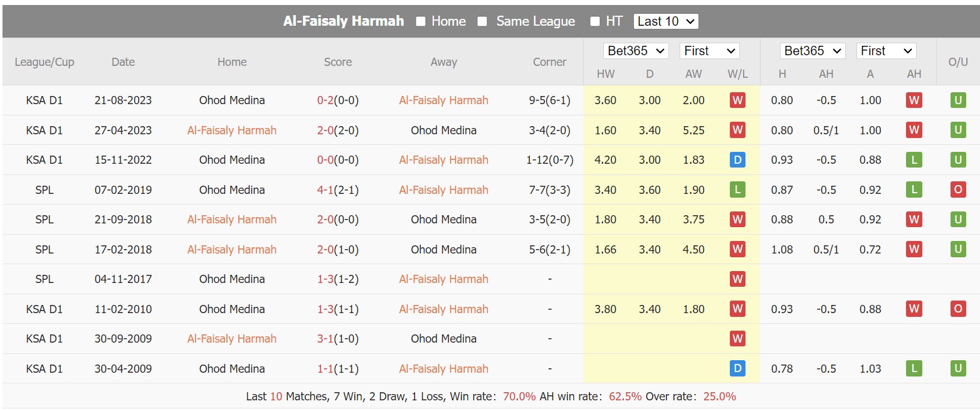This screenshot has width=980, height=411.
Task: Open the second First odds-type dropdown
Action: pyautogui.click(x=886, y=51)
